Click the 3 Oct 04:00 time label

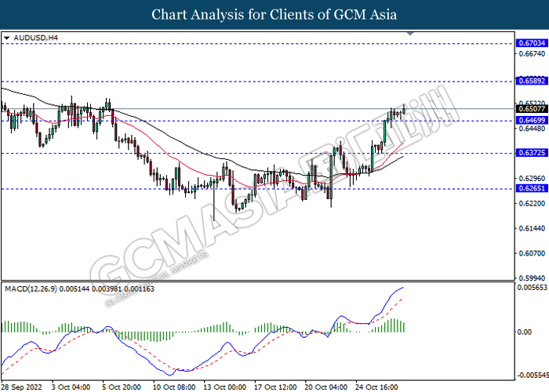(71, 387)
